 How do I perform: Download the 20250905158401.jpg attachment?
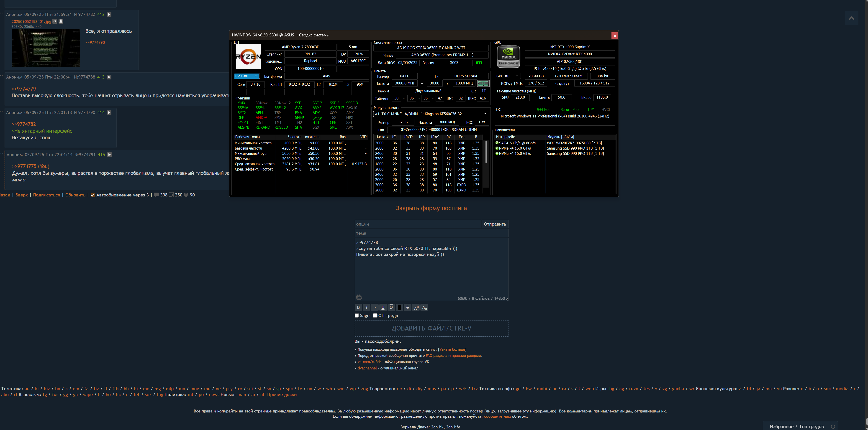click(61, 21)
